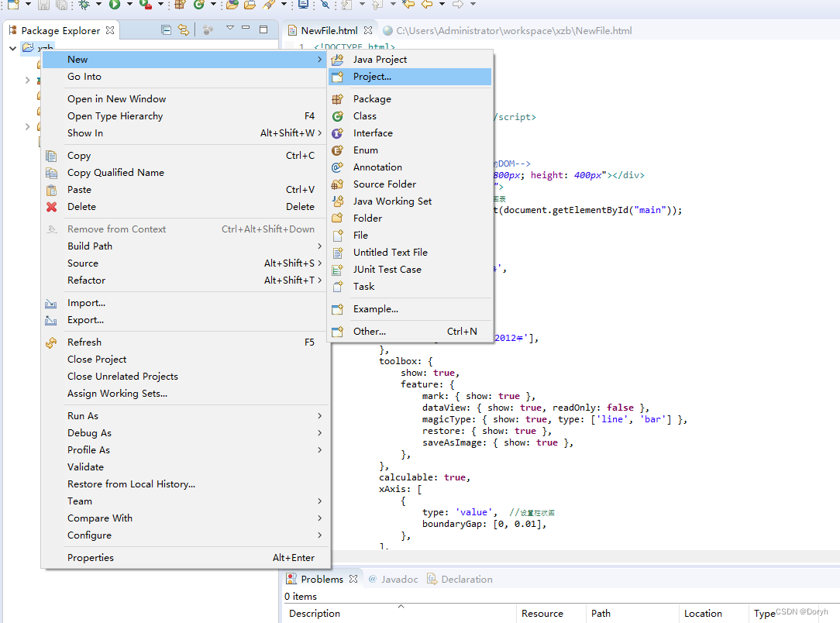Image resolution: width=840 pixels, height=623 pixels.
Task: Choose Go Into from context menu
Action: [x=186, y=77]
